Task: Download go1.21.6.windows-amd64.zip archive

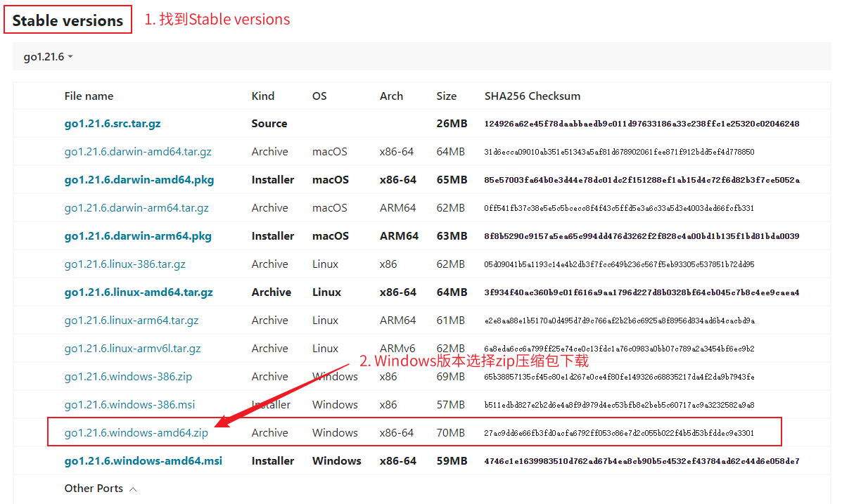Action: tap(136, 433)
